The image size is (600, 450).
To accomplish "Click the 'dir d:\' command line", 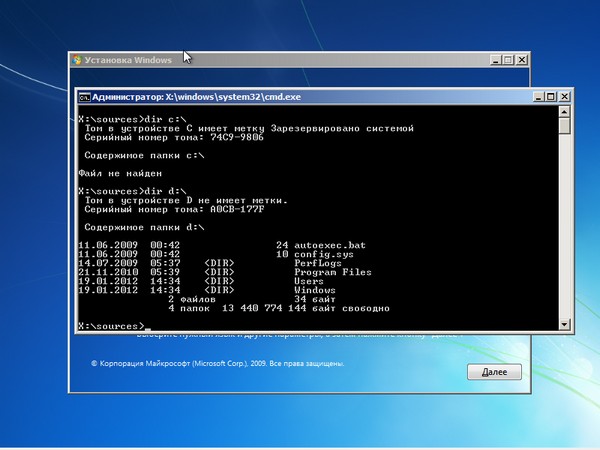I will pos(132,191).
